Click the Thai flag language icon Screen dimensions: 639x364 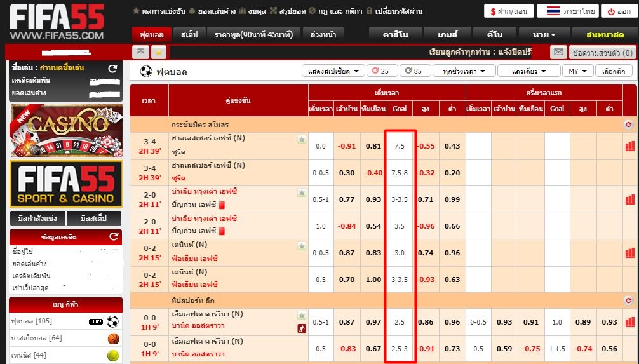click(553, 11)
